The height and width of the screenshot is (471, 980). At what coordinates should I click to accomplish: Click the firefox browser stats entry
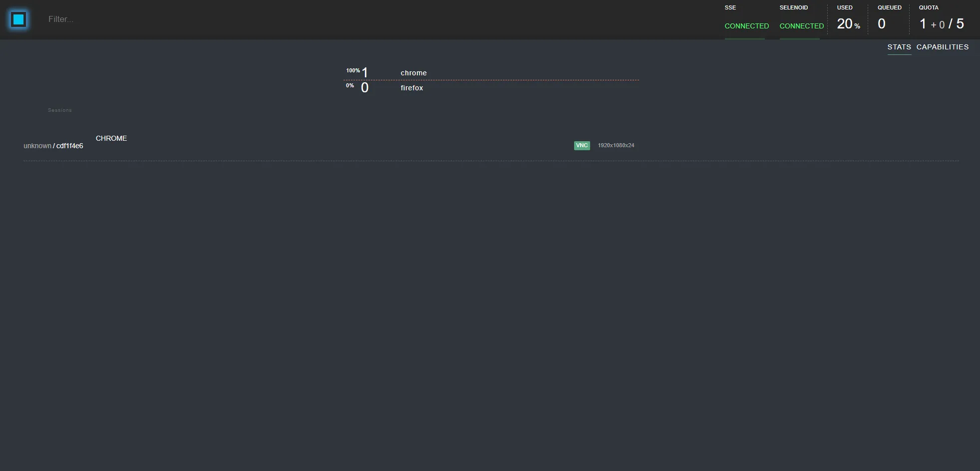[411, 88]
